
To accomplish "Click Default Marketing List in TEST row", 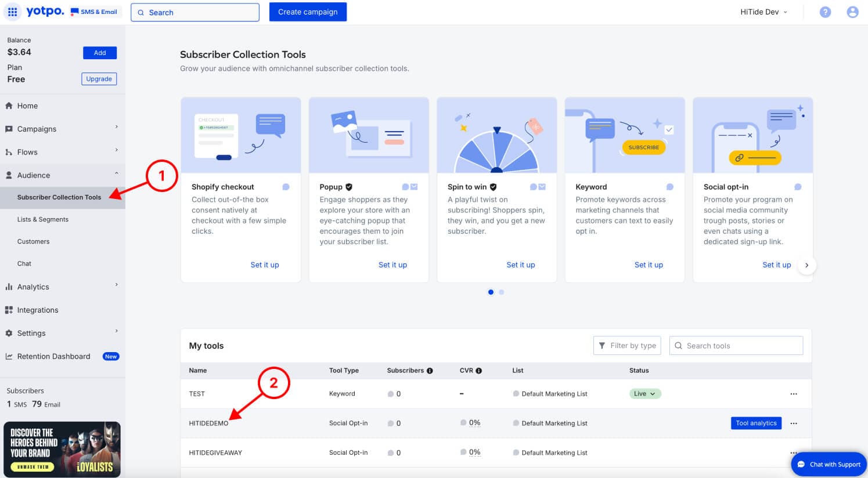I will click(x=554, y=394).
